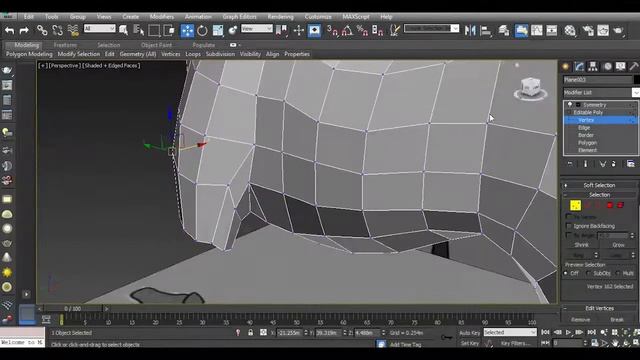The width and height of the screenshot is (640, 360).
Task: Open the reference coordinate View dropdown
Action: 257,28
